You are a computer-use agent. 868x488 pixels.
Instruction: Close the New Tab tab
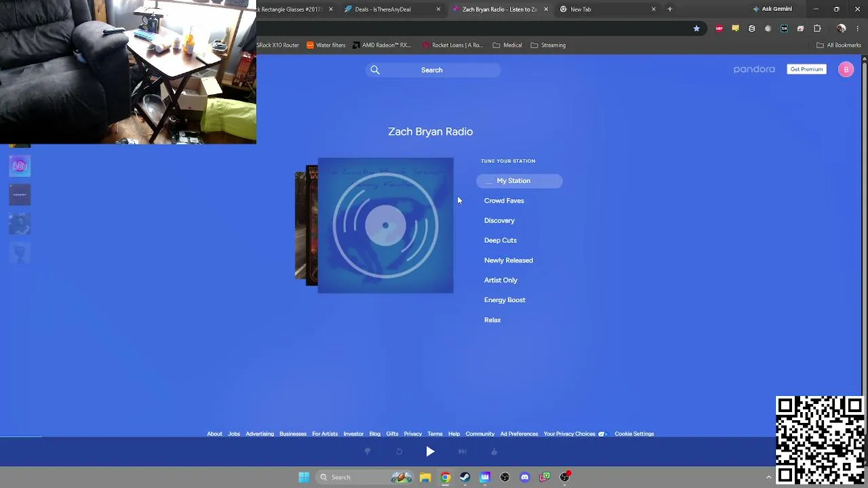coord(654,9)
